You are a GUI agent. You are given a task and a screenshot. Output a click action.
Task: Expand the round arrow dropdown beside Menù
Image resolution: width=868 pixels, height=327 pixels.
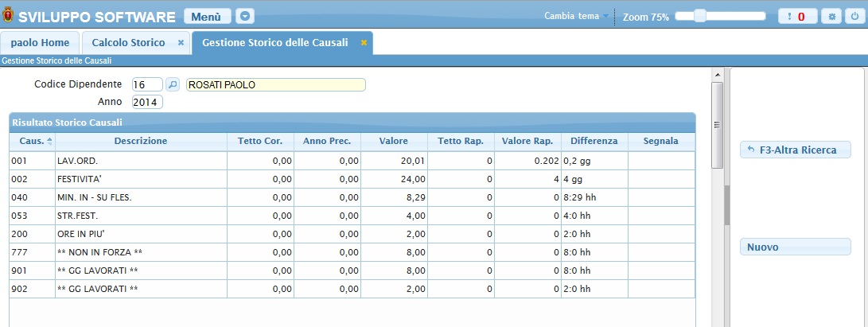(x=245, y=16)
